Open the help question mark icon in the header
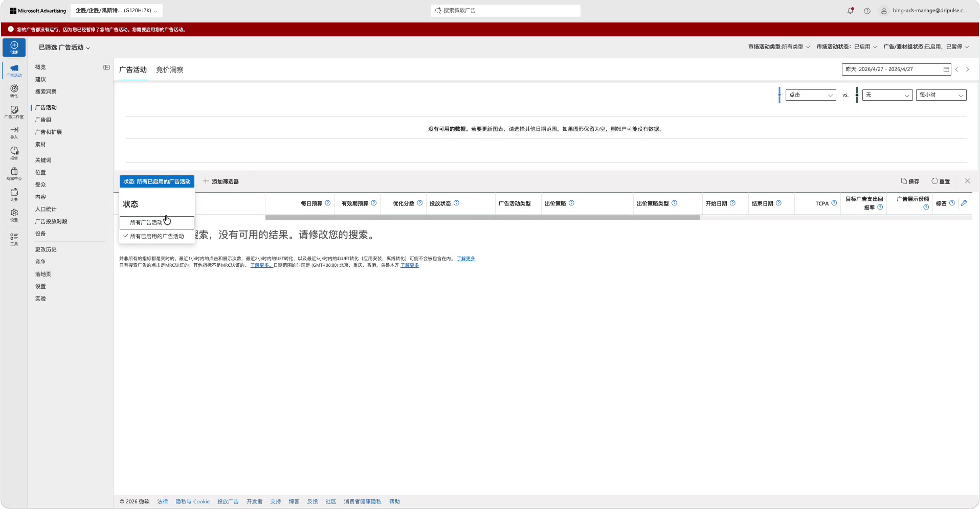980x509 pixels. [x=867, y=11]
